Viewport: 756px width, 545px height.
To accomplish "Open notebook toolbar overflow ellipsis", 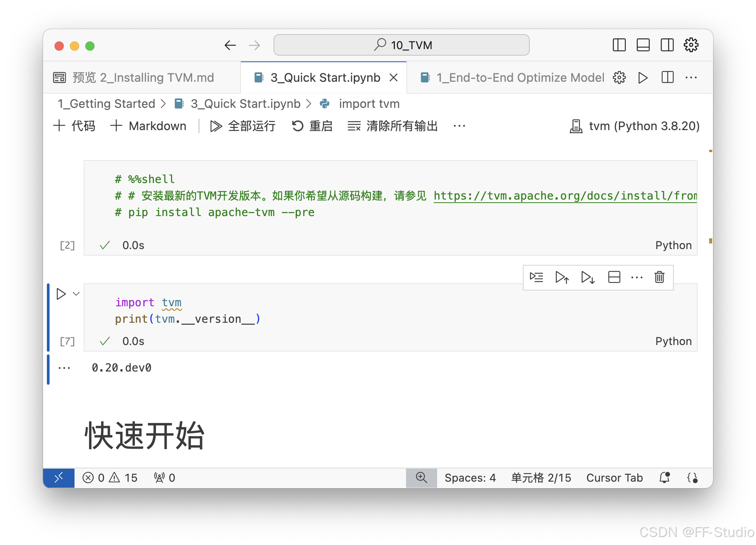I will pyautogui.click(x=459, y=126).
